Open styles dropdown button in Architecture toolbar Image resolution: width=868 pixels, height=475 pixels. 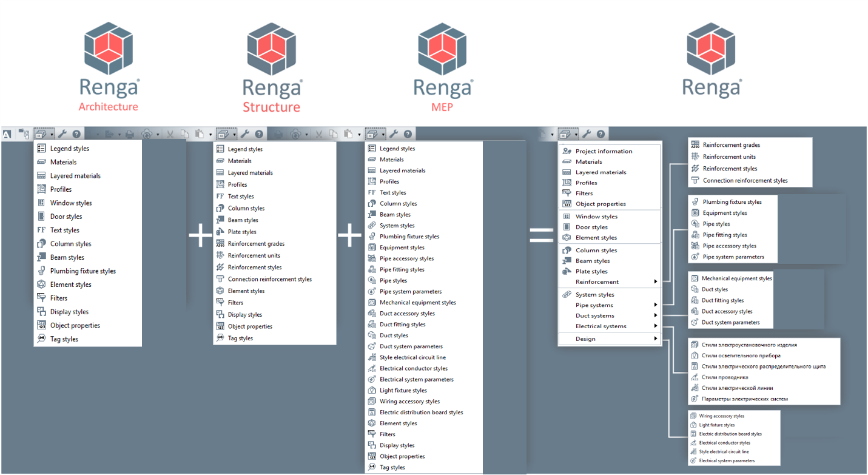tap(43, 134)
